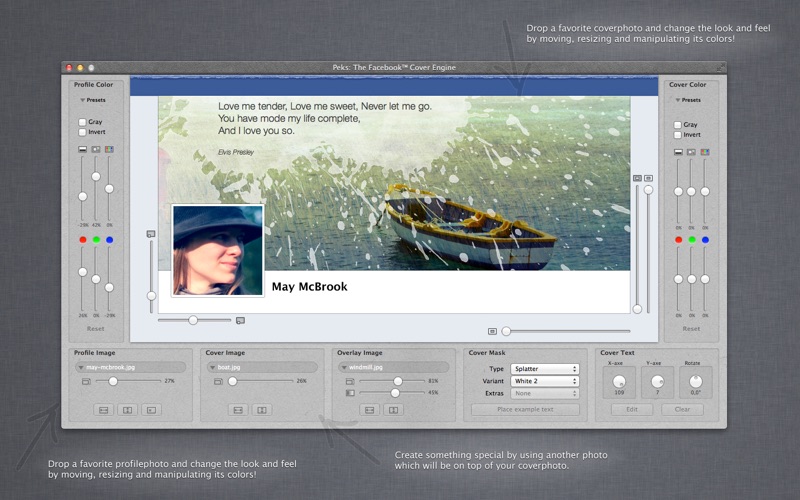The width and height of the screenshot is (800, 500).
Task: Open the may-mcbrook.jpg profile image menu
Action: tap(130, 367)
